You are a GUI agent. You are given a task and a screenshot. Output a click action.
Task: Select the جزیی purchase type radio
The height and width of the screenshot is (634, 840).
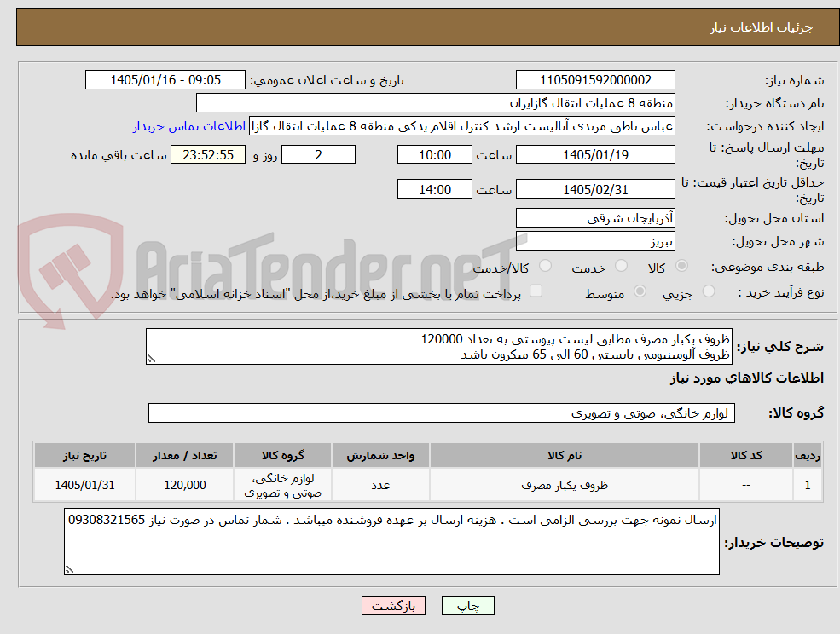pyautogui.click(x=708, y=291)
